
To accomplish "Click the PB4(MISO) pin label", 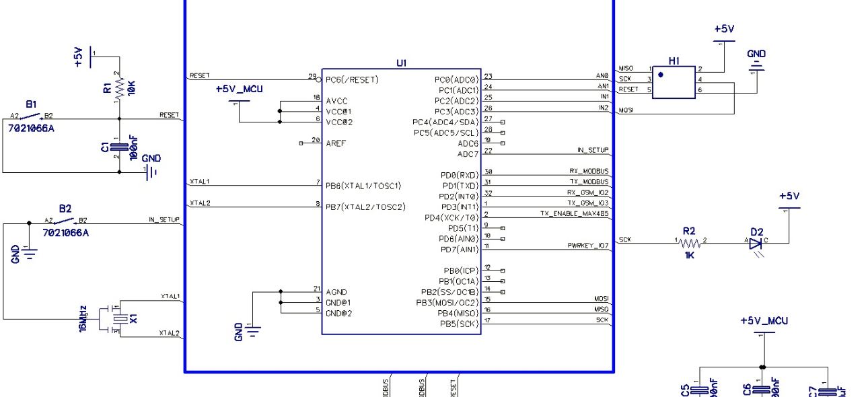I will click(x=458, y=314).
